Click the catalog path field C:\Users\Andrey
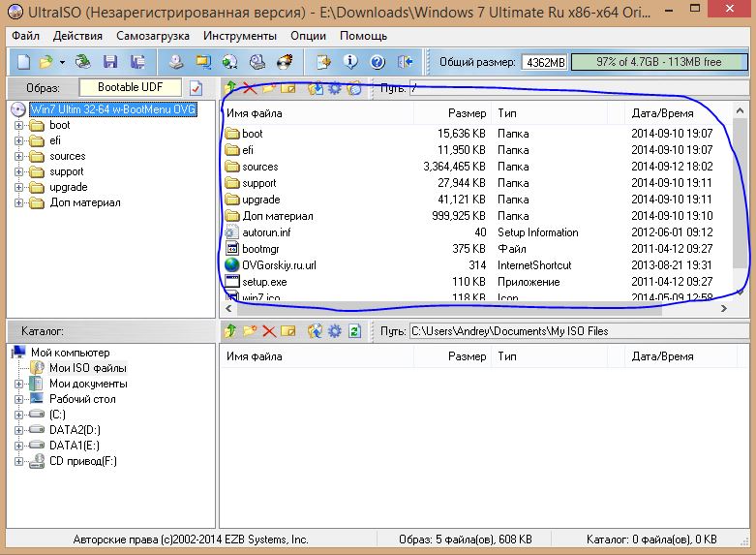756x555 pixels. pyautogui.click(x=579, y=331)
